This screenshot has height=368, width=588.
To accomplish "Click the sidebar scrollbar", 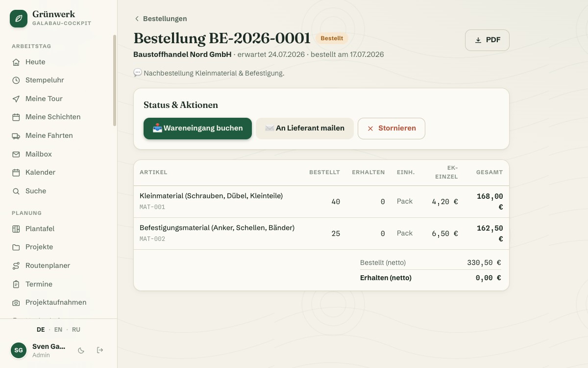I will coord(115,80).
